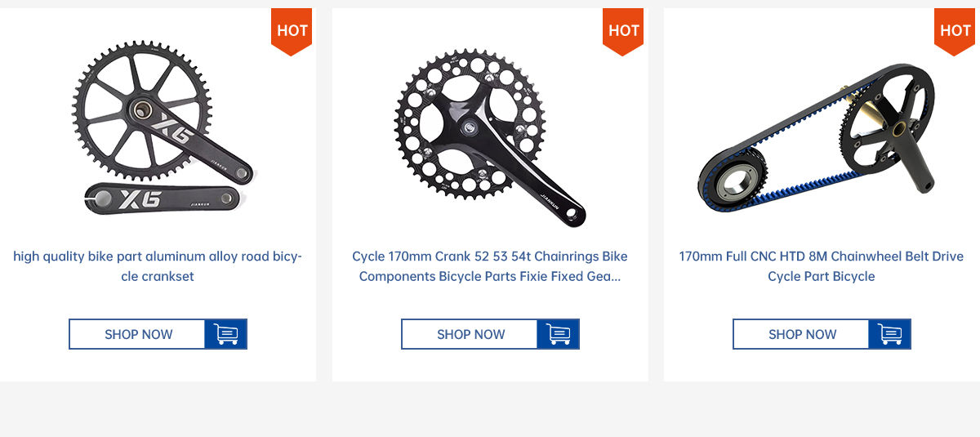Open the '170mm Full CNC HTD 8M Chainwheel' title link
This screenshot has width=980, height=437.
(822, 266)
